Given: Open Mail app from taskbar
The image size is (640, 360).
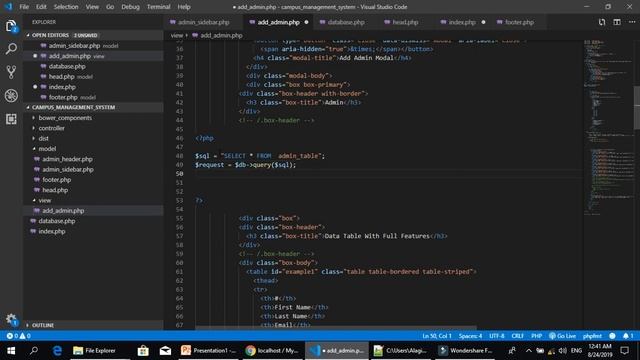Looking at the screenshot, I should click(165, 351).
